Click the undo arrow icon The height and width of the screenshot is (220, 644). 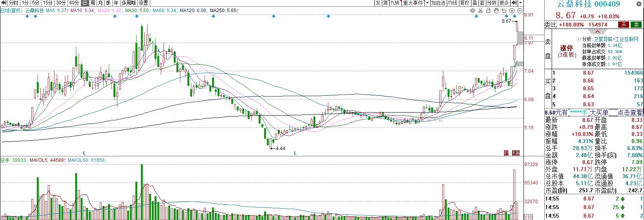tap(504, 11)
